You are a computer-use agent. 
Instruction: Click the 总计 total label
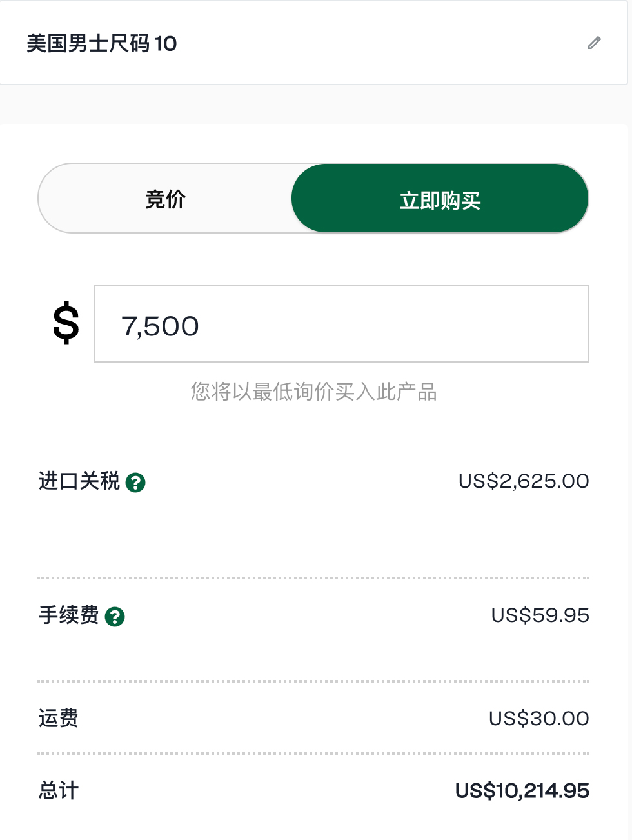click(x=59, y=791)
